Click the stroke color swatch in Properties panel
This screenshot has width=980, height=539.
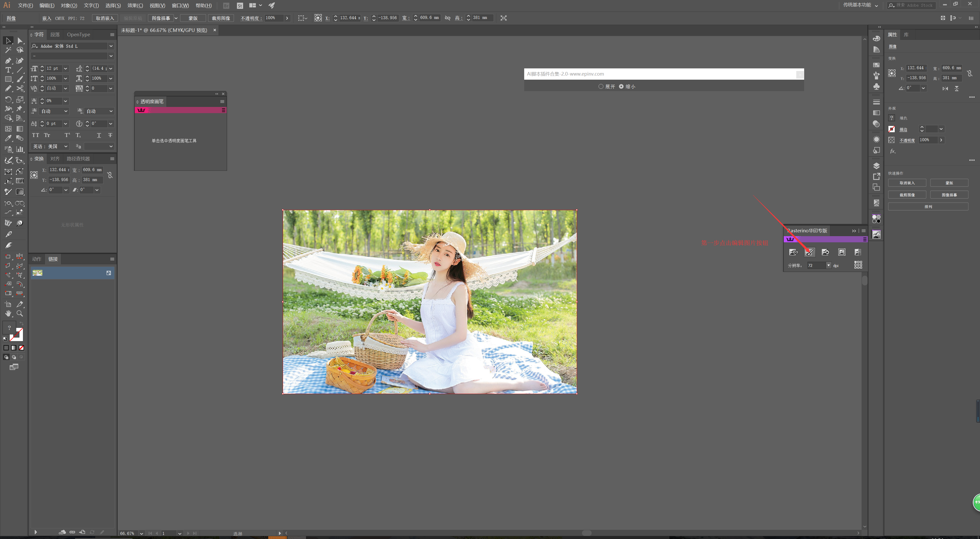(891, 129)
